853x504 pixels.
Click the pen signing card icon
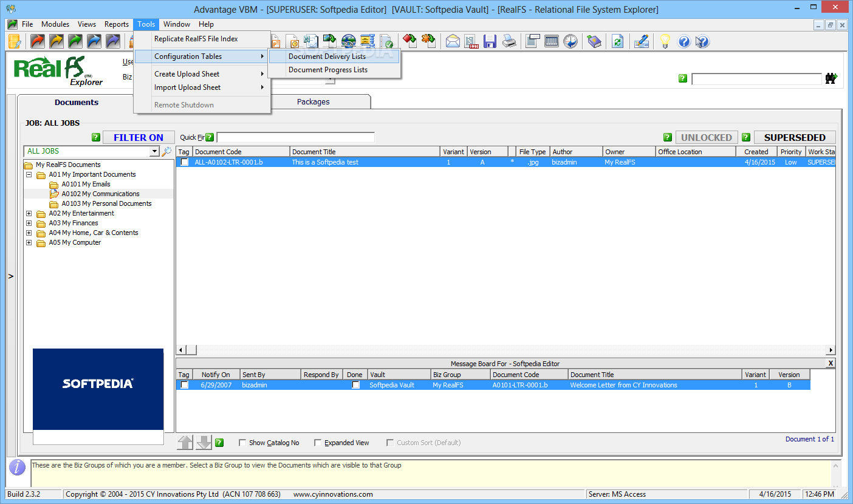click(642, 41)
